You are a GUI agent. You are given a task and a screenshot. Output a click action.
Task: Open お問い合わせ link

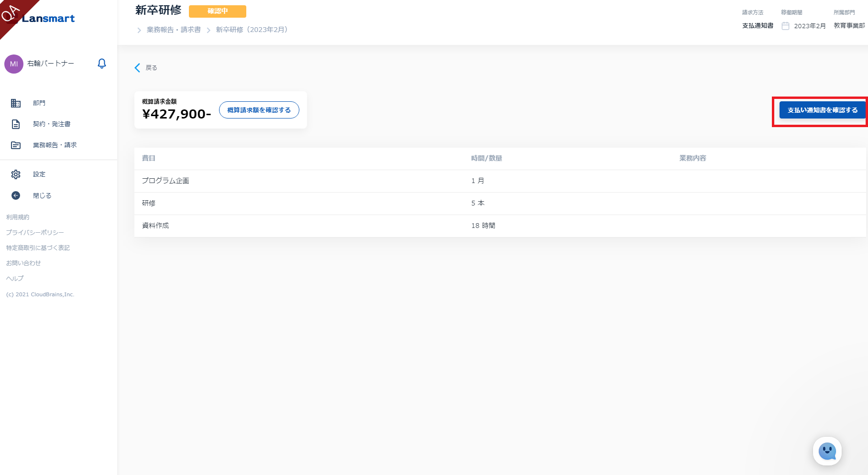[x=23, y=263]
